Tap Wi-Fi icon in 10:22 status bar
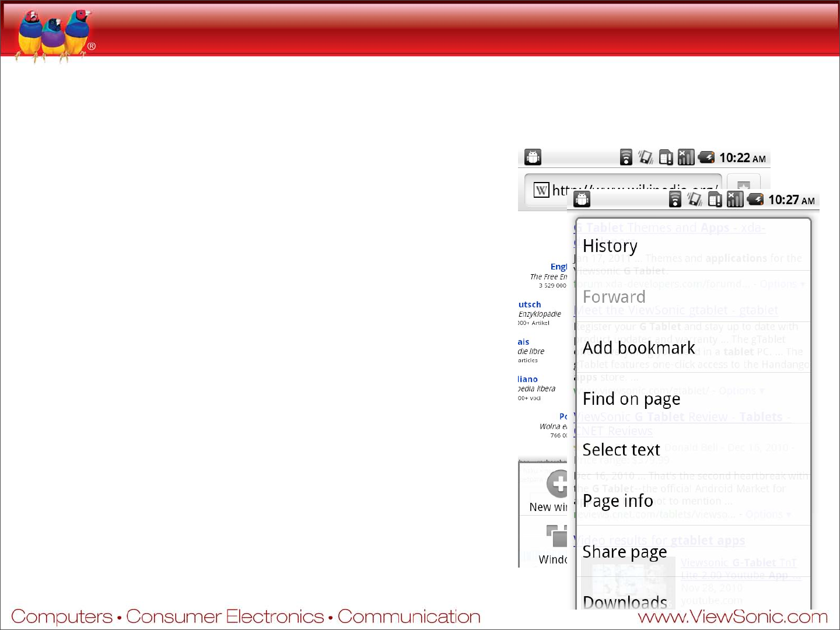The width and height of the screenshot is (840, 630). pos(626,157)
